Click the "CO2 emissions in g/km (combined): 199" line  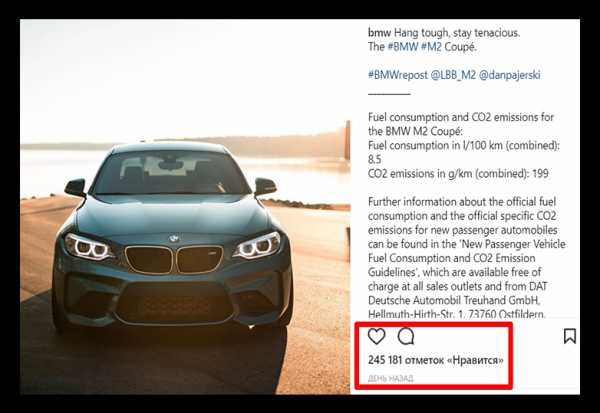tap(458, 174)
